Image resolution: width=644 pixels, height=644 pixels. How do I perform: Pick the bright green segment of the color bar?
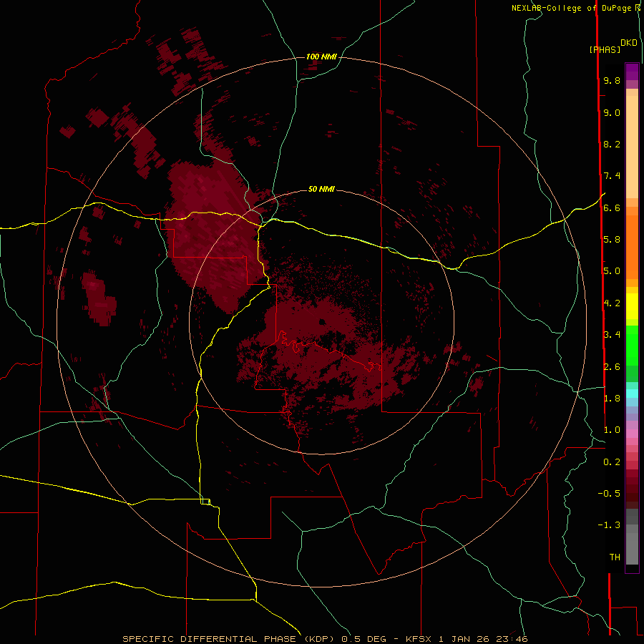(x=632, y=344)
